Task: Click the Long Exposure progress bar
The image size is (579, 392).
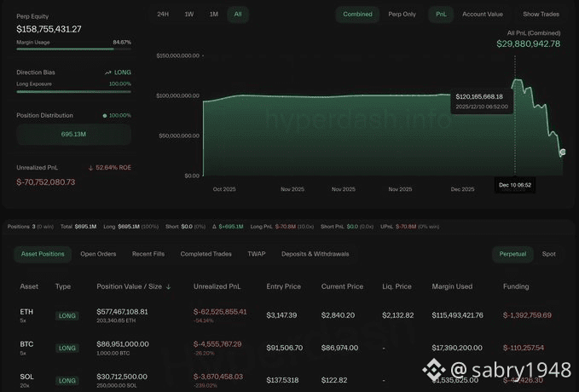Action: pyautogui.click(x=73, y=91)
